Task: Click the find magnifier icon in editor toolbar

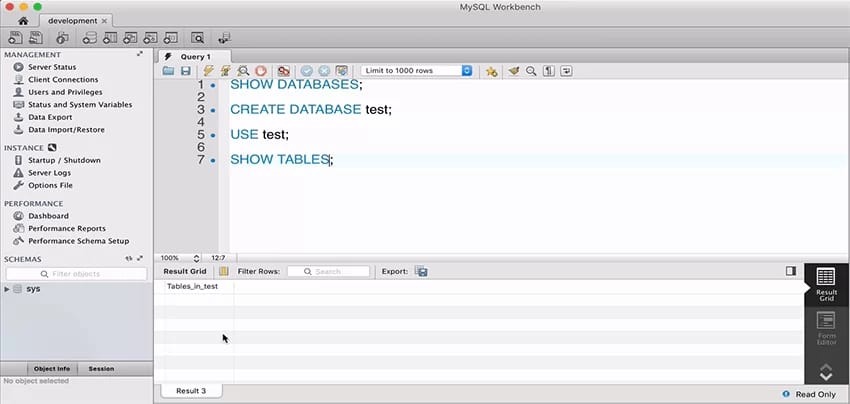Action: 531,71
